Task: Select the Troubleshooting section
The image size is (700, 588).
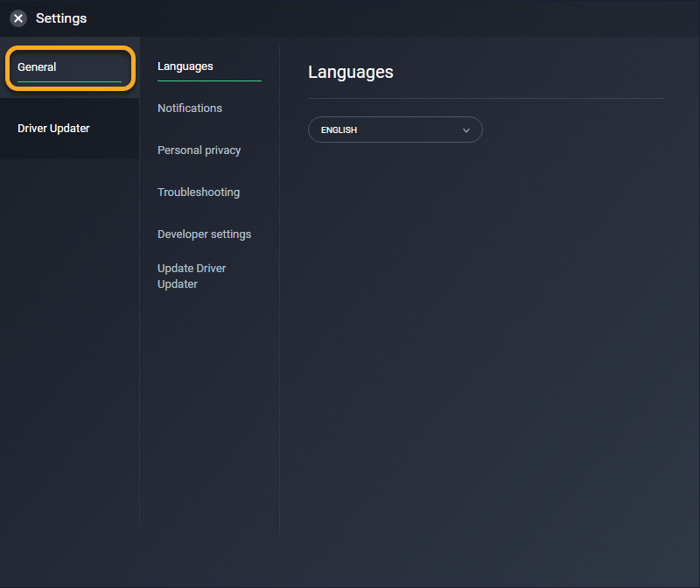Action: click(x=199, y=192)
